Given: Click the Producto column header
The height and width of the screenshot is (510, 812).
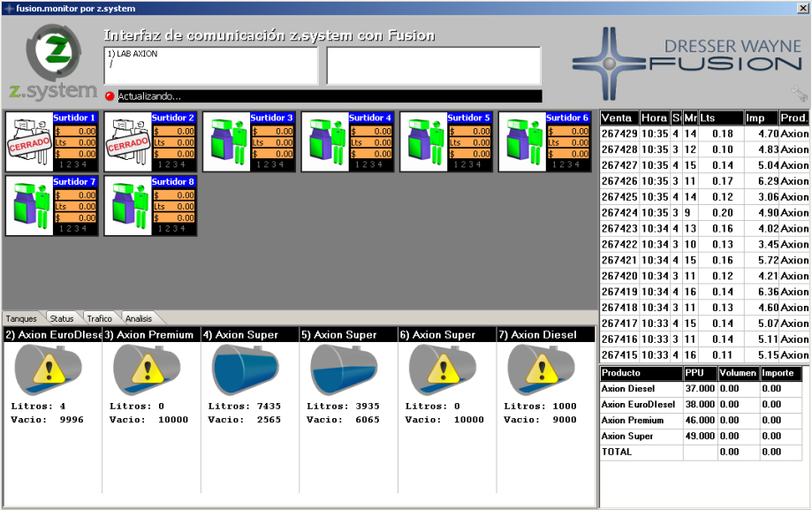Looking at the screenshot, I should pos(642,373).
